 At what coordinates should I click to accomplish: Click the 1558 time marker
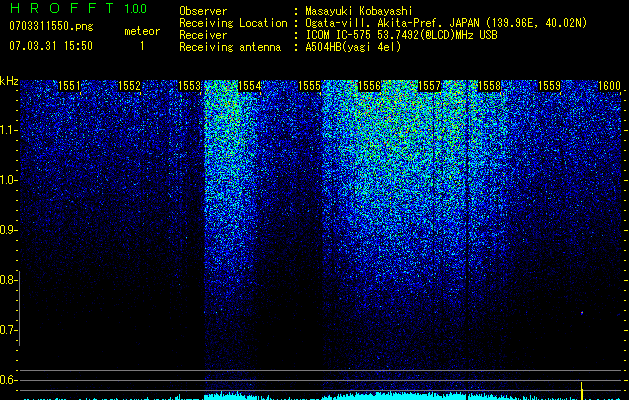coord(489,86)
